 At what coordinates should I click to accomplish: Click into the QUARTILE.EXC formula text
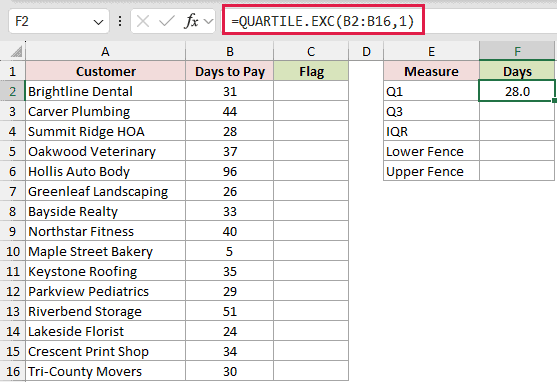[323, 21]
